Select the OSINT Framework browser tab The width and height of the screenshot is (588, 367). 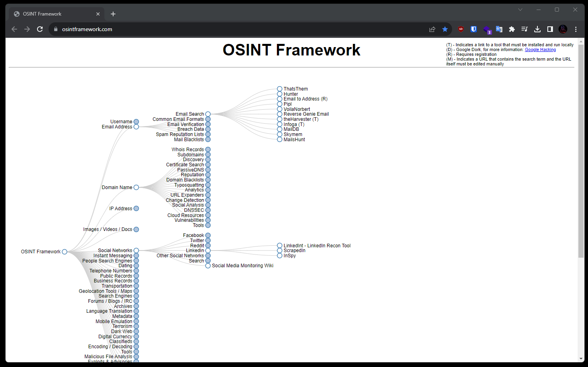pyautogui.click(x=57, y=14)
